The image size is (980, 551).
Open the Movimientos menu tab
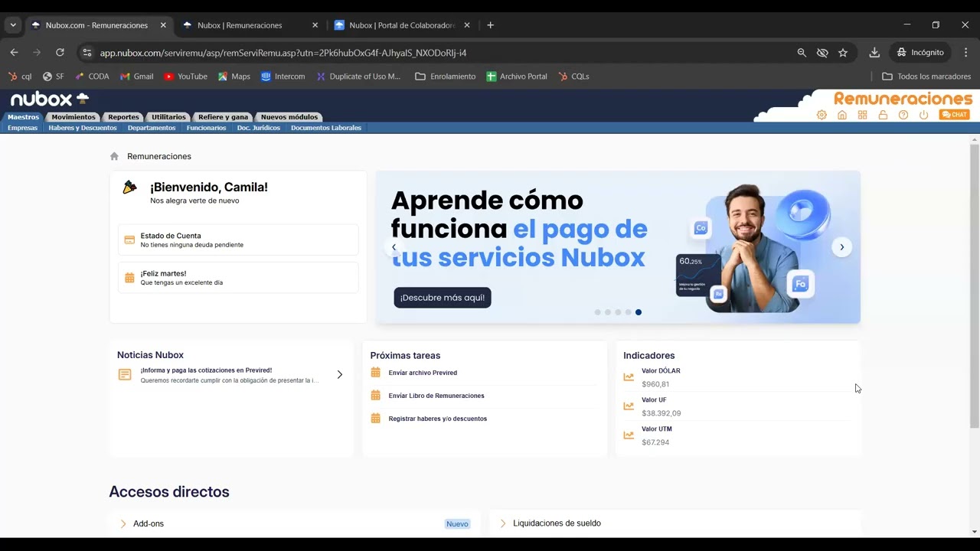coord(73,117)
